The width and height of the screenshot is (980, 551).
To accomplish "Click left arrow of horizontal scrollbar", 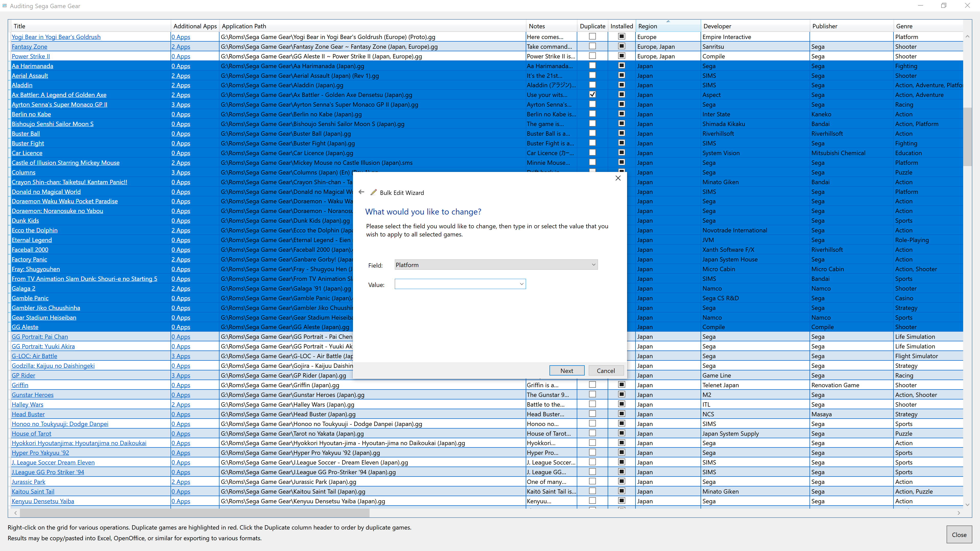I will point(15,513).
